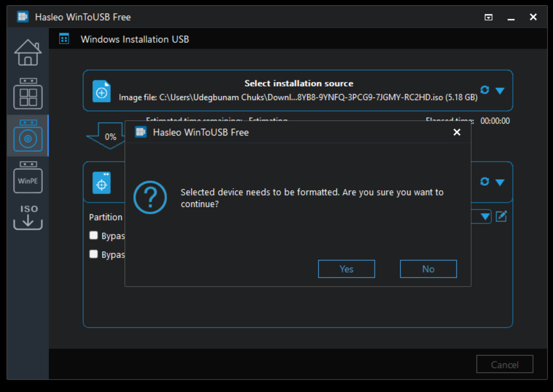Click the Select installation source heading
This screenshot has width=553, height=392.
point(299,83)
